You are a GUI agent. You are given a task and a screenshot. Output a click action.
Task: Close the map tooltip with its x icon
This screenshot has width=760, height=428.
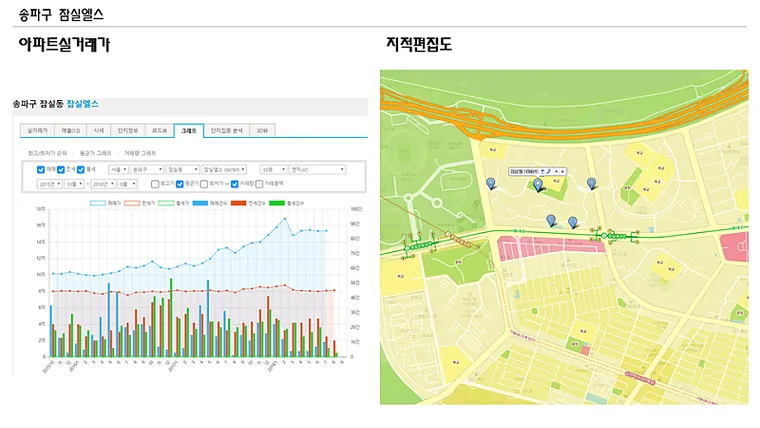point(562,172)
